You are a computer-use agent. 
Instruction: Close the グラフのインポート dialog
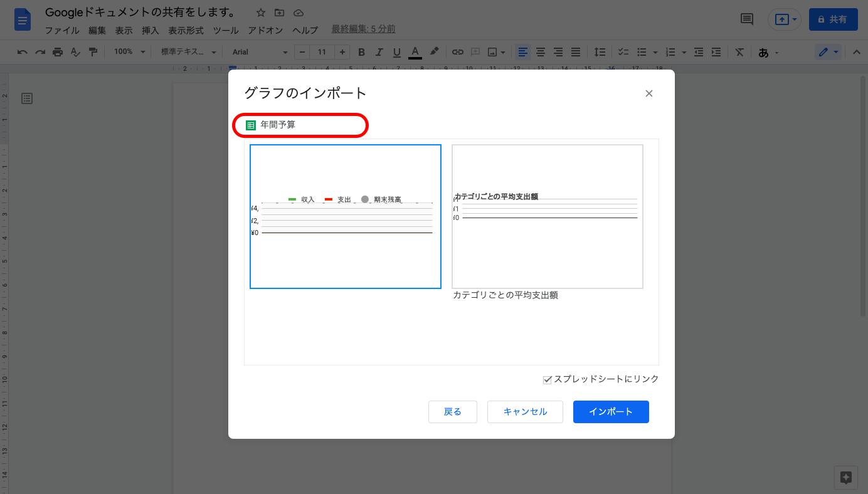click(x=649, y=93)
